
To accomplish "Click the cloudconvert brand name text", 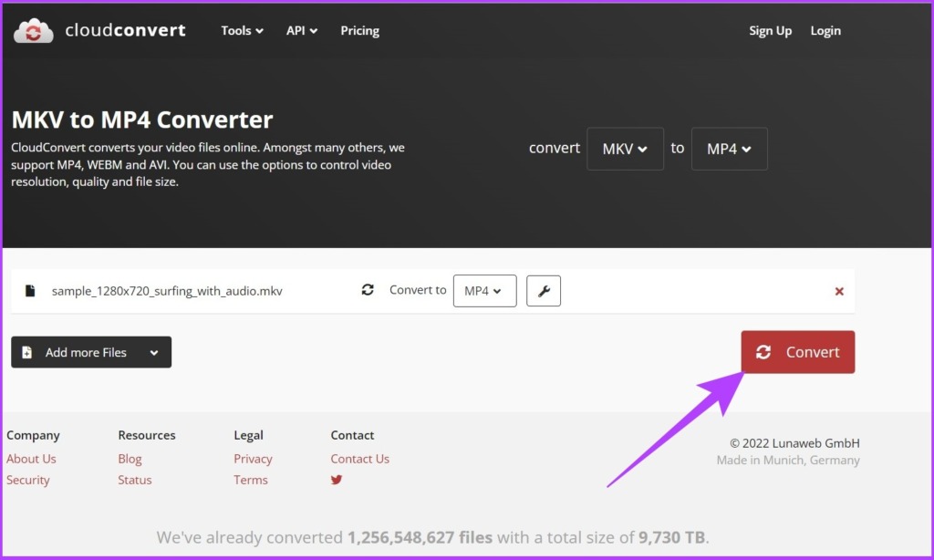I will coord(126,30).
